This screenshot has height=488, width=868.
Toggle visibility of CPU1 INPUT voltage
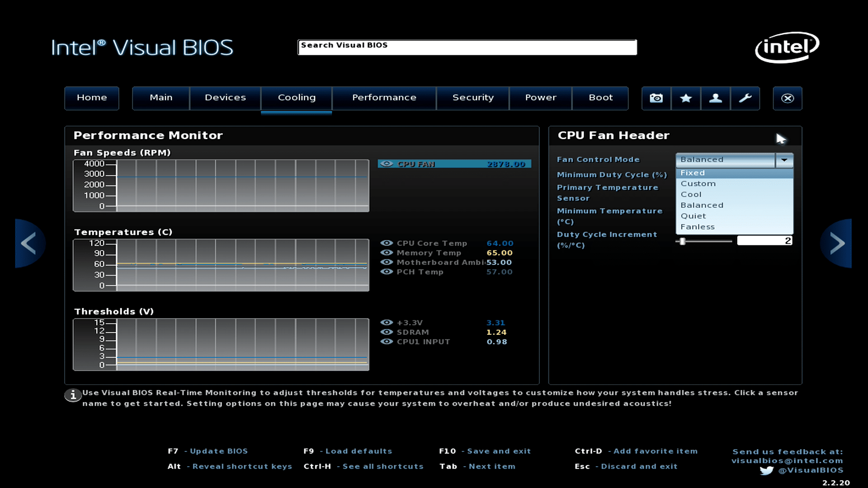[387, 341]
